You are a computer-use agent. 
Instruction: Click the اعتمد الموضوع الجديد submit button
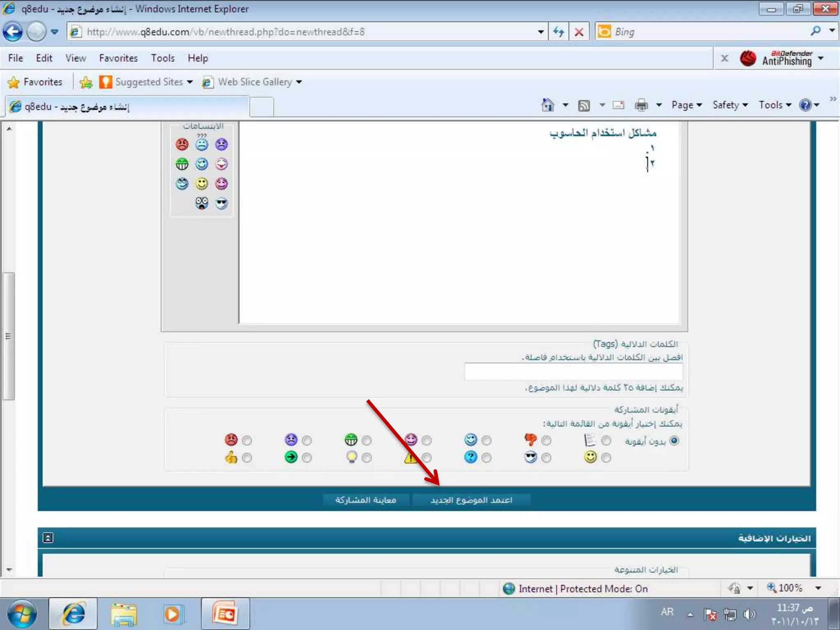pyautogui.click(x=471, y=500)
